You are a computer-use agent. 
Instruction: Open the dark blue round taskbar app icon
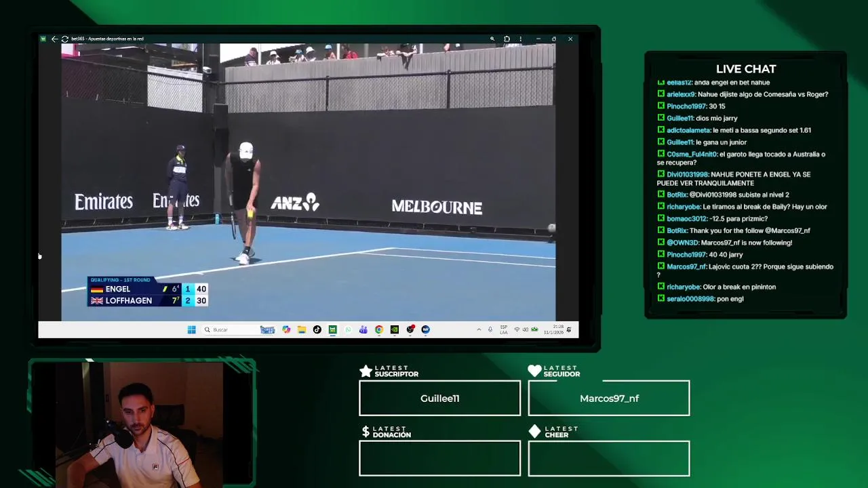426,329
